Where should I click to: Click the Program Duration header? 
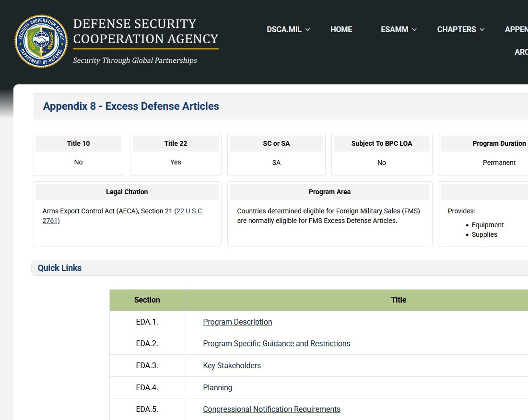click(x=499, y=143)
